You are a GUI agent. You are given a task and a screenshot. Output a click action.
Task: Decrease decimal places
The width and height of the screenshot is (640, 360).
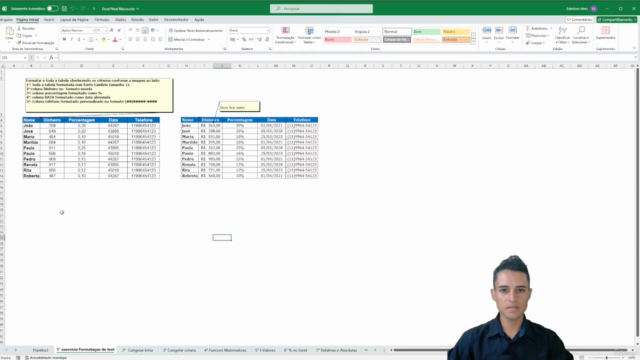click(x=267, y=40)
